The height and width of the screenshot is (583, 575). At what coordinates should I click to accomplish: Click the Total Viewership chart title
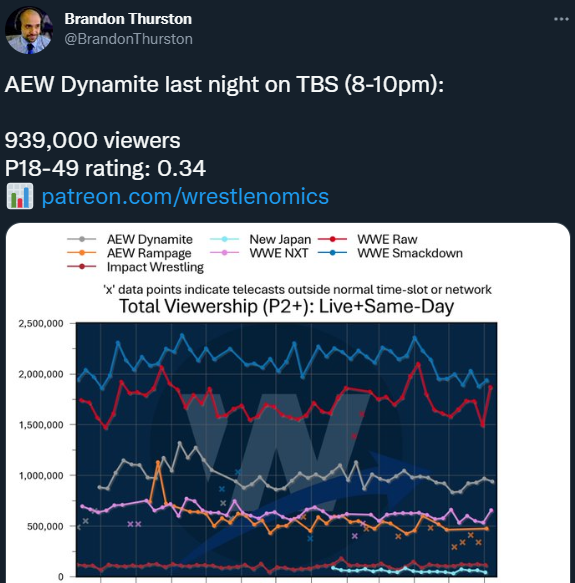pyautogui.click(x=286, y=307)
